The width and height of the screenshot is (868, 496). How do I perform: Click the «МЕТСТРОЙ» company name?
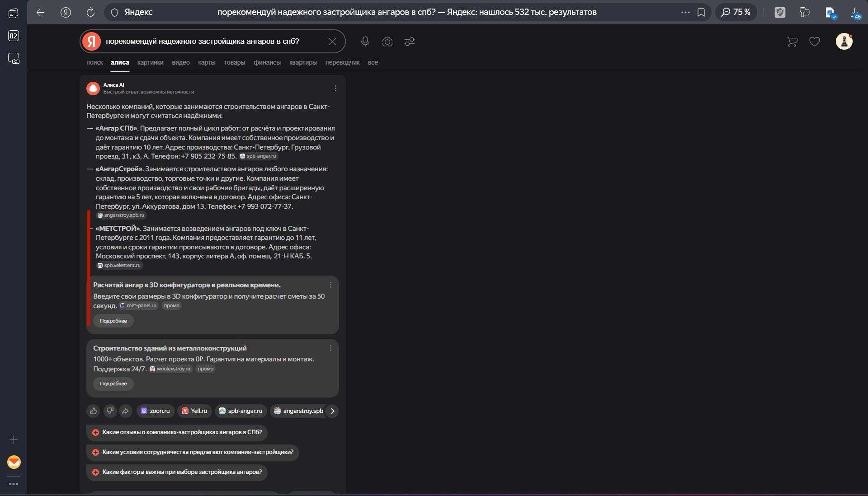pos(118,229)
